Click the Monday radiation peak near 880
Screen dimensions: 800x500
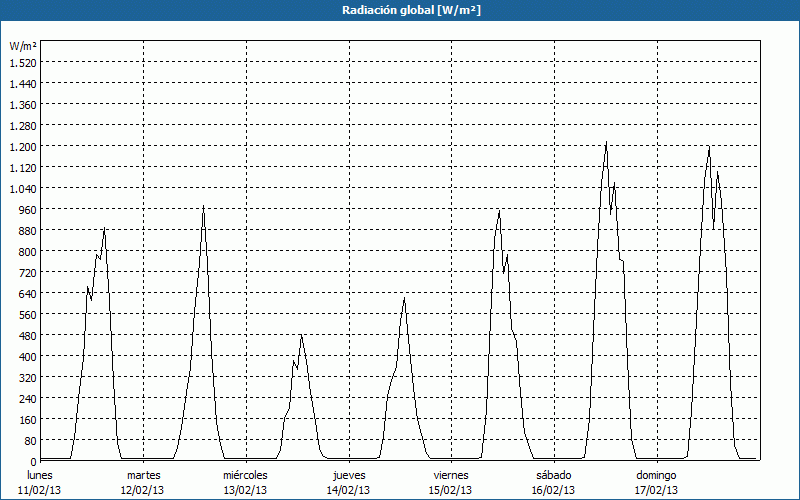104,229
